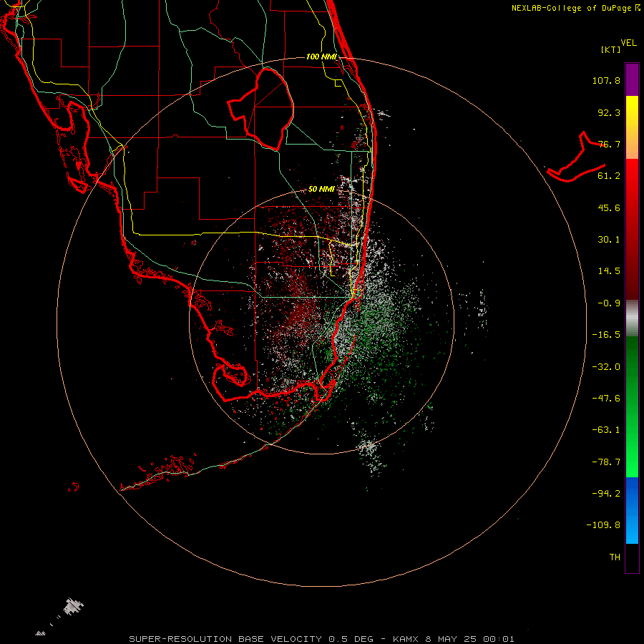The width and height of the screenshot is (644, 644).
Task: Select the 30.1 scale value
Action: [x=609, y=240]
